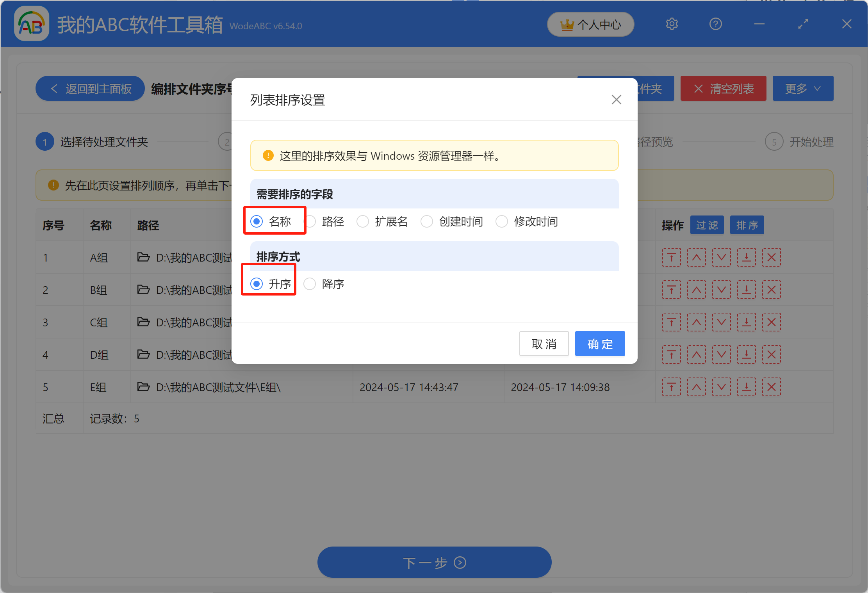Click the ABC toolbox logo
868x593 pixels.
31,23
